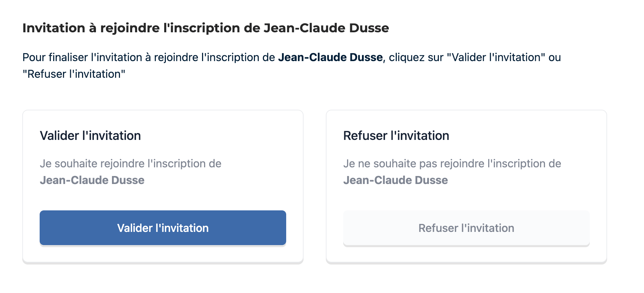
Task: Select the "Valider l'invitation" card title
Action: point(90,136)
